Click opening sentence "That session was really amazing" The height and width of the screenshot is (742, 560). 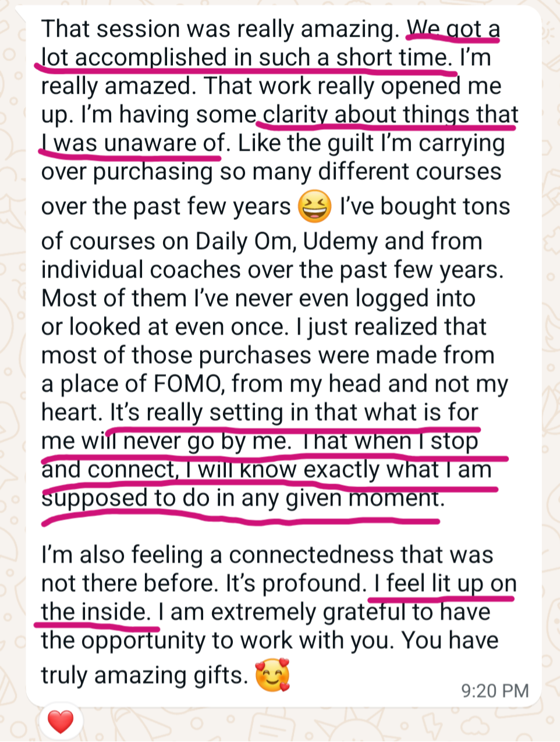pyautogui.click(x=220, y=29)
